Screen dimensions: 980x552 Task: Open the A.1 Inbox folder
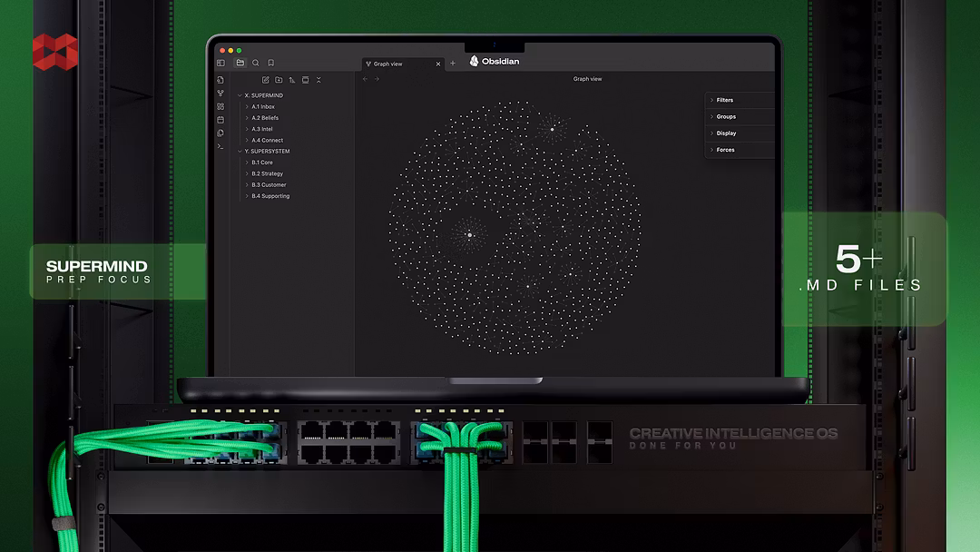point(263,107)
